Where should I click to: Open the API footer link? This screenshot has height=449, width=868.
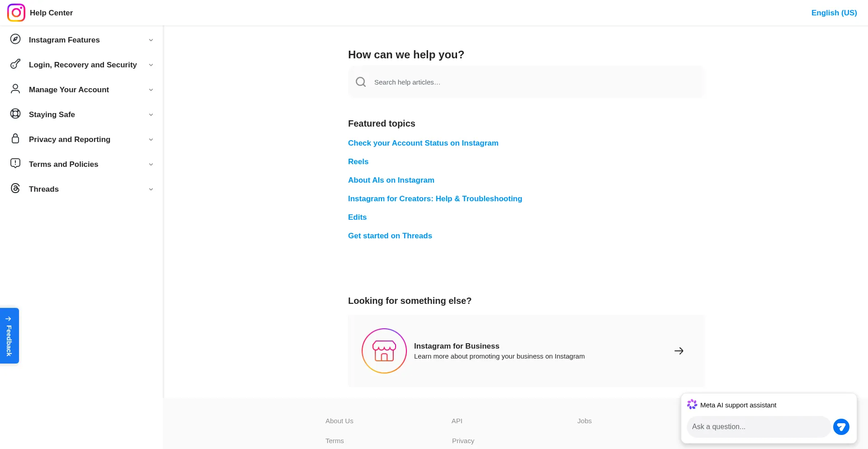click(457, 421)
